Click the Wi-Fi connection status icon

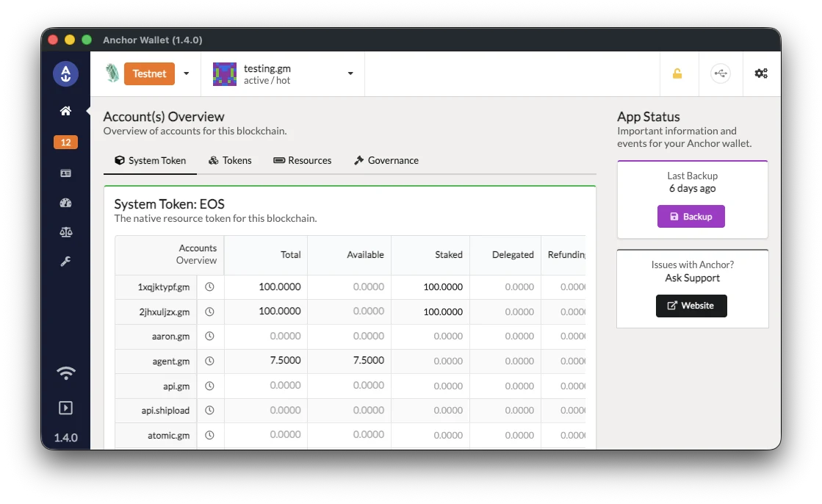66,373
